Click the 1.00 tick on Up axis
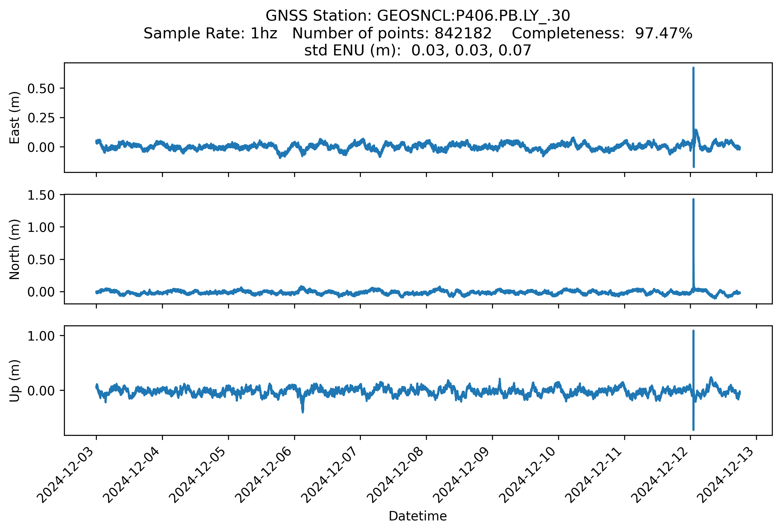The width and height of the screenshot is (781, 532). tap(41, 336)
